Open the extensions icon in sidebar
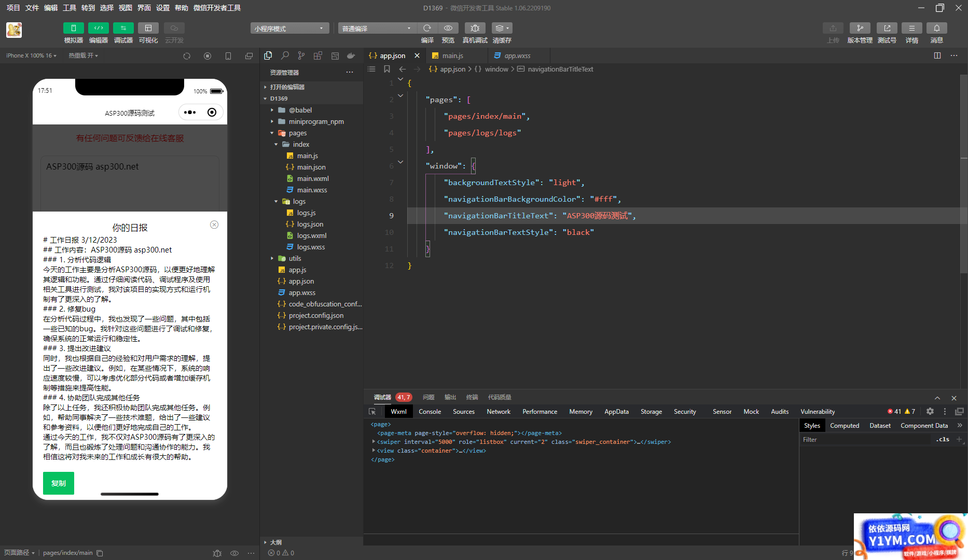Image resolution: width=968 pixels, height=560 pixels. tap(318, 55)
